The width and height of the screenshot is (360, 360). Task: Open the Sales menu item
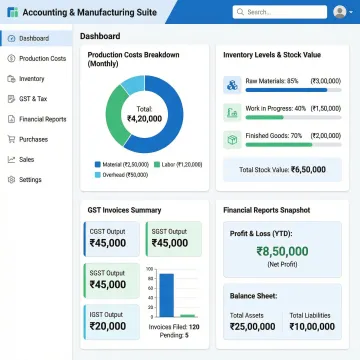[x=36, y=159]
